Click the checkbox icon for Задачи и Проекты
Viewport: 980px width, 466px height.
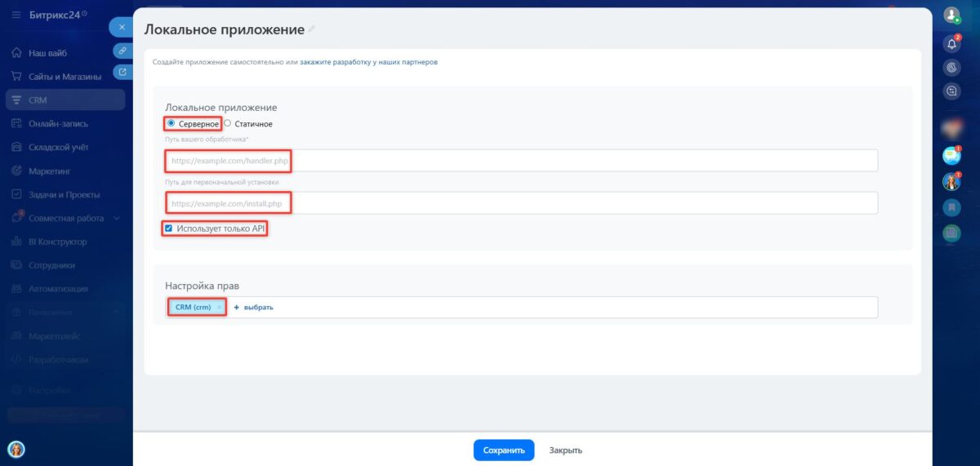pyautogui.click(x=16, y=194)
